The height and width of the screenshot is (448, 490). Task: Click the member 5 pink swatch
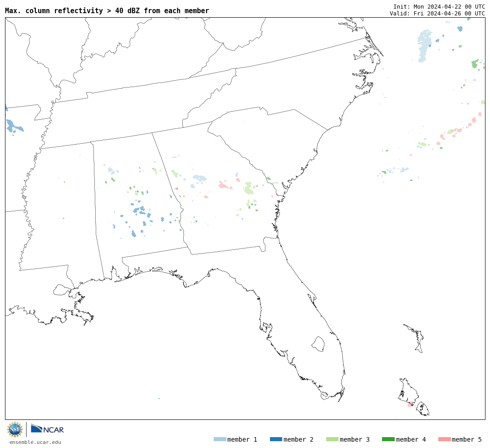coord(444,439)
